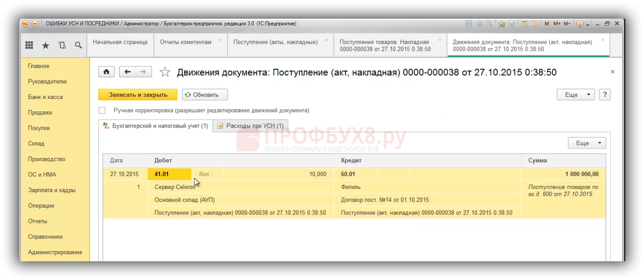
Task: Open the table 'Еще' dropdown button
Action: [587, 143]
